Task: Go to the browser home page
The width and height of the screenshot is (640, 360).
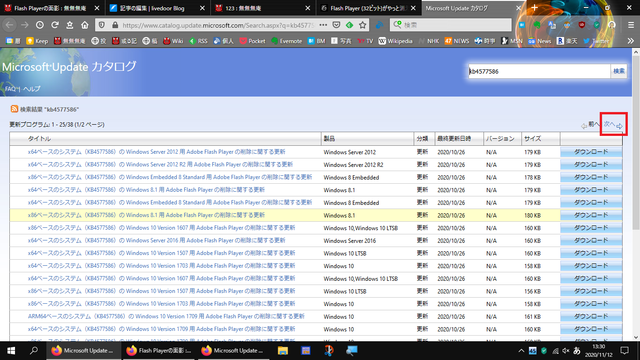Action: (84, 25)
